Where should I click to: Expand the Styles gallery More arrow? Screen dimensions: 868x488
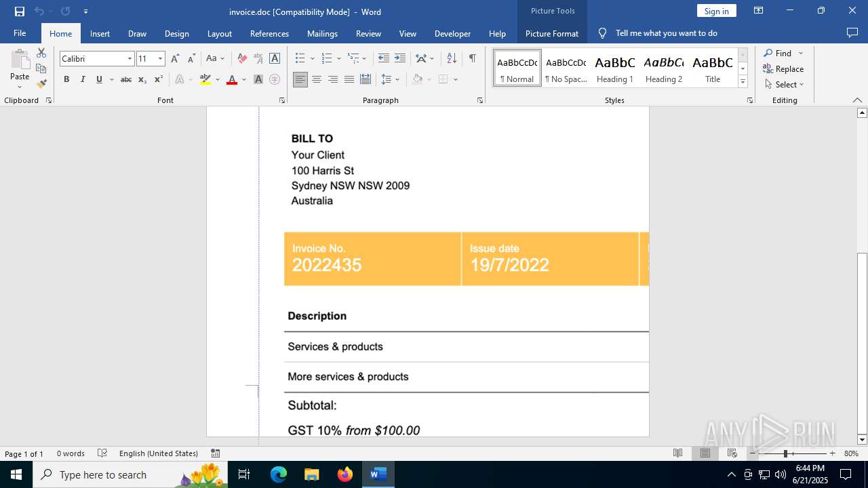pyautogui.click(x=743, y=81)
